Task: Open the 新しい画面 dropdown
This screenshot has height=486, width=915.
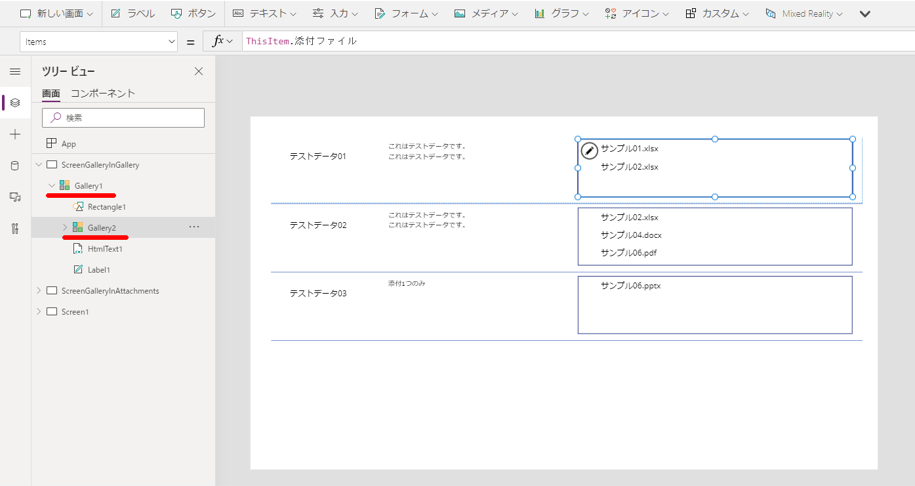Action: [57, 13]
